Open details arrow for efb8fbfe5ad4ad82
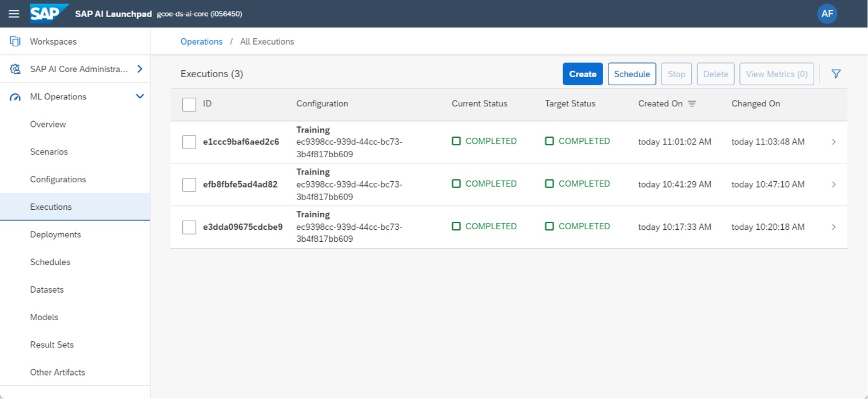The height and width of the screenshot is (399, 868). coord(834,184)
